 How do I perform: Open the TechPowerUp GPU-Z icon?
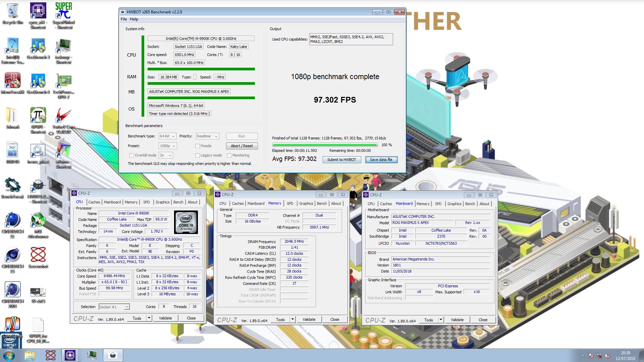(63, 85)
